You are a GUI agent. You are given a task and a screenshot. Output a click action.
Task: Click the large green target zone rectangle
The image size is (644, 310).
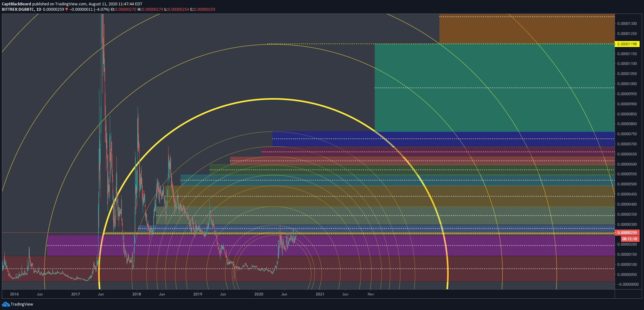[494, 88]
